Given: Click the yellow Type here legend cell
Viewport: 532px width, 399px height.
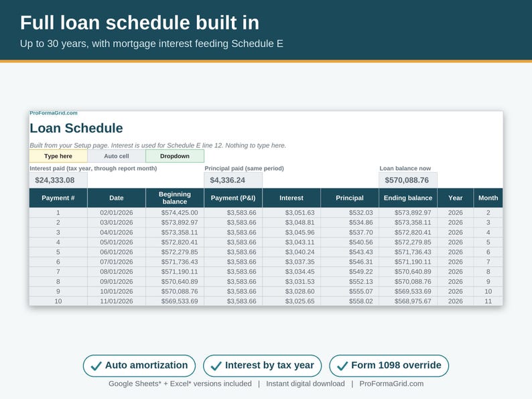Looking at the screenshot, I should click(x=58, y=156).
